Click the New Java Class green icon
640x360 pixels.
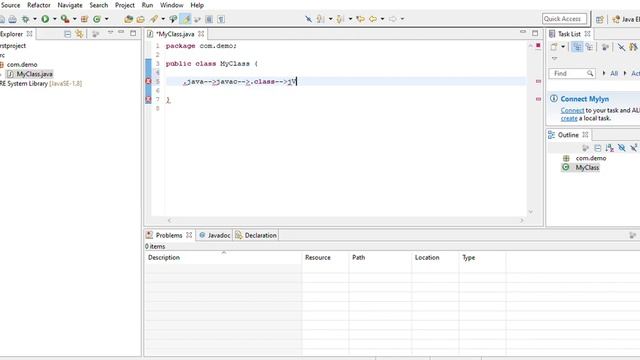[x=97, y=19]
